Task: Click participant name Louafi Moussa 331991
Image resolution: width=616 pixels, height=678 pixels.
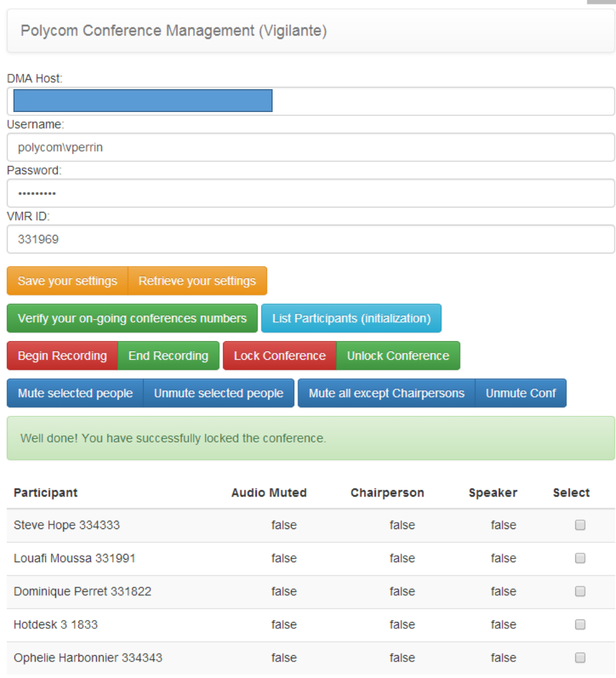Action: [75, 558]
